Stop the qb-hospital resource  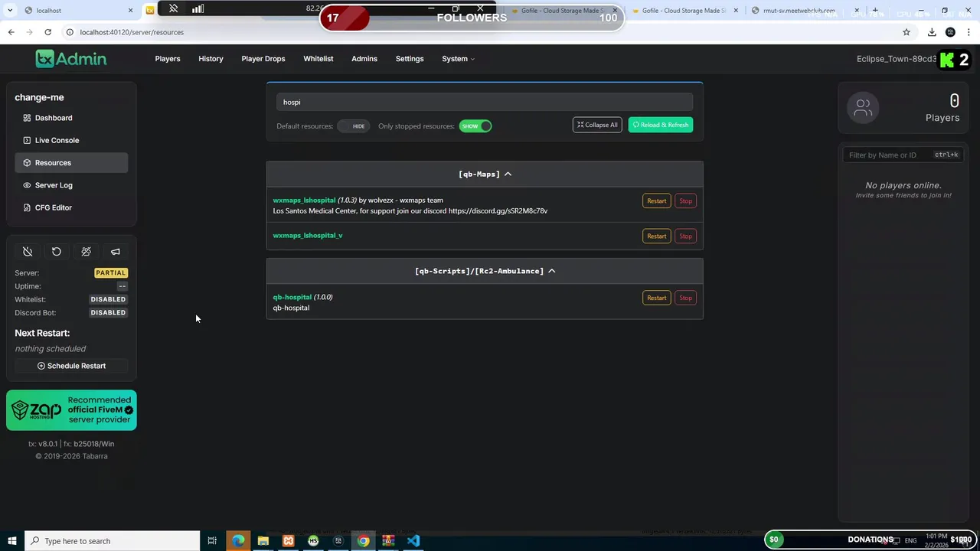tap(685, 298)
